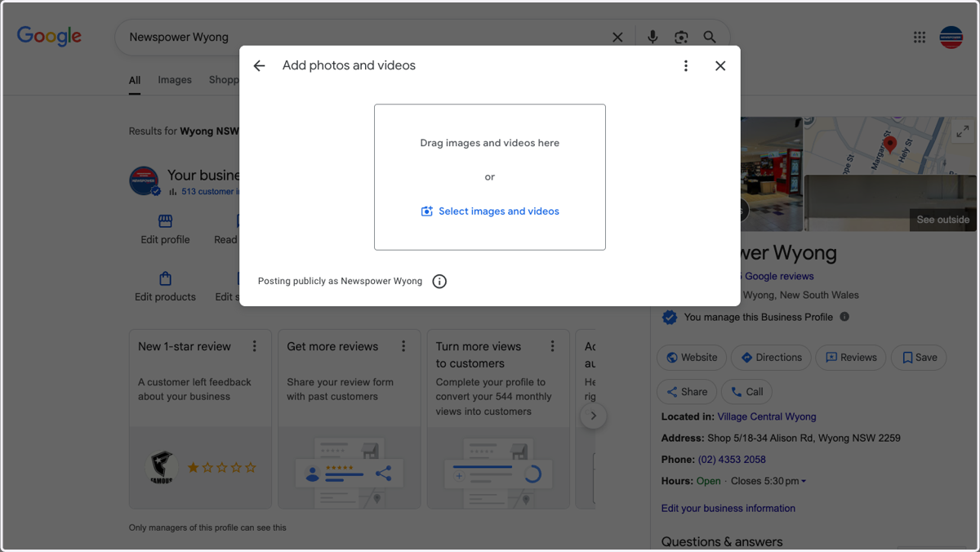Click the map thumbnail with red pin

889,145
